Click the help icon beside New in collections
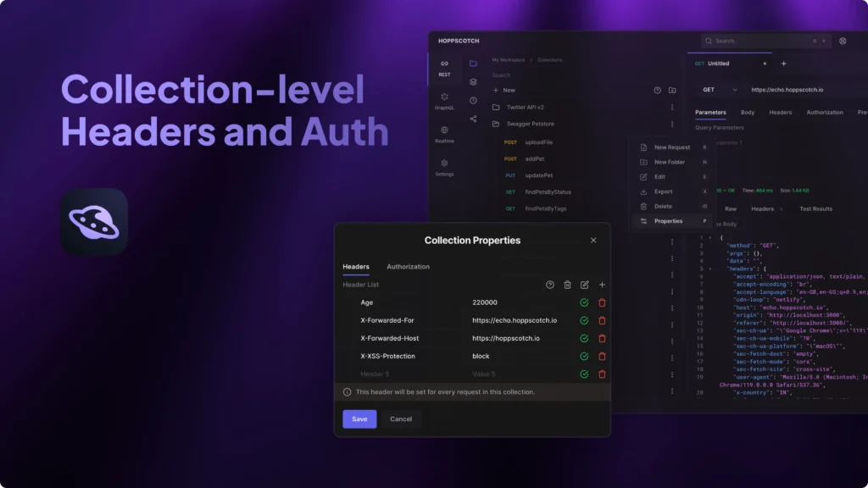Viewport: 868px width, 488px height. 657,90
